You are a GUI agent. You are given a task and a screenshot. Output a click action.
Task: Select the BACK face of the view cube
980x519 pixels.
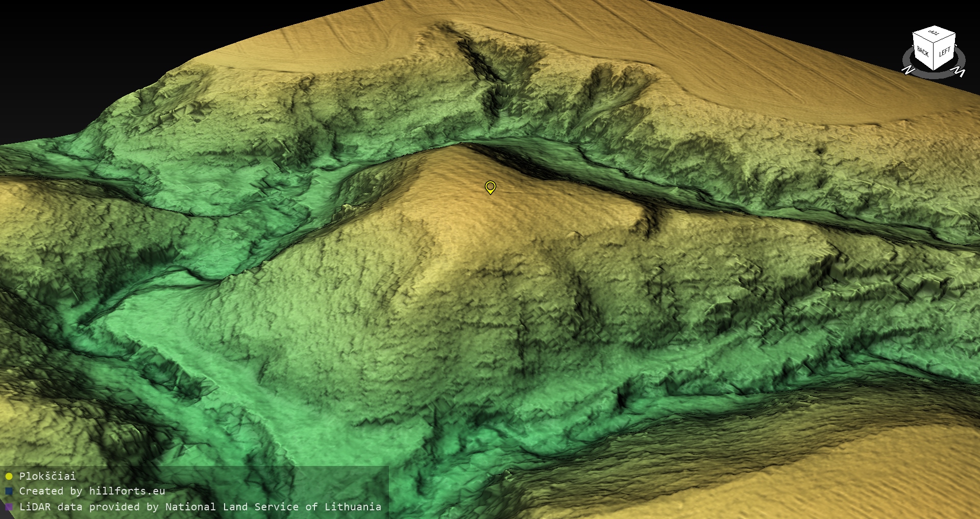[x=923, y=51]
